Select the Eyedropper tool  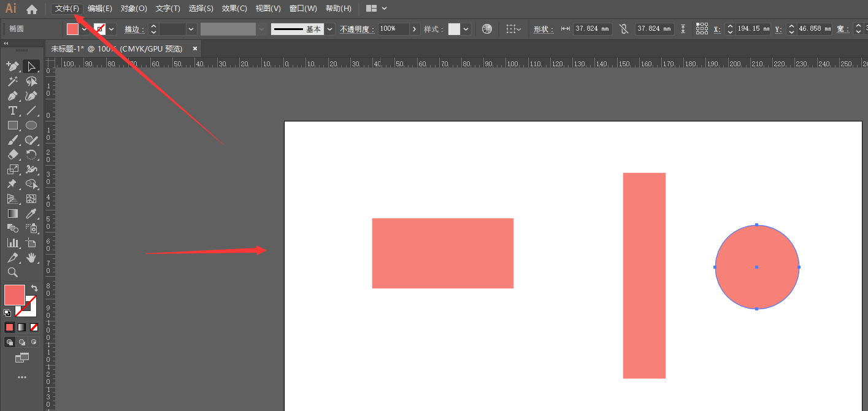[x=31, y=213]
